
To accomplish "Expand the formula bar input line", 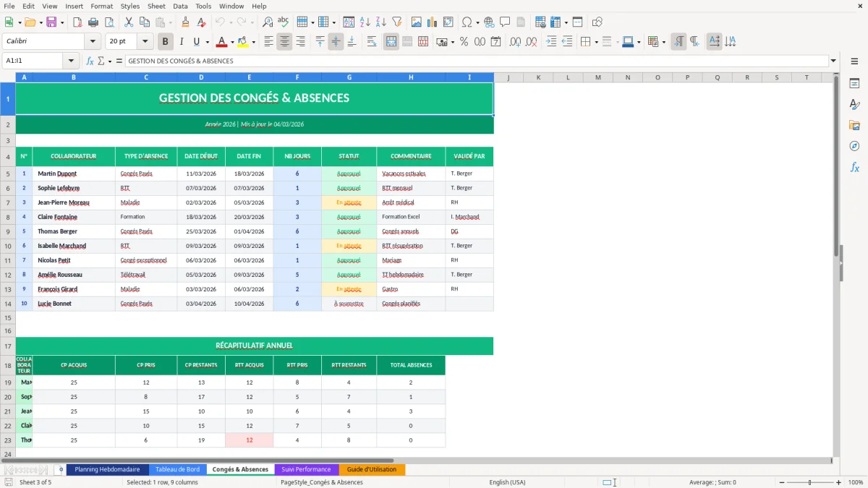I will 833,61.
